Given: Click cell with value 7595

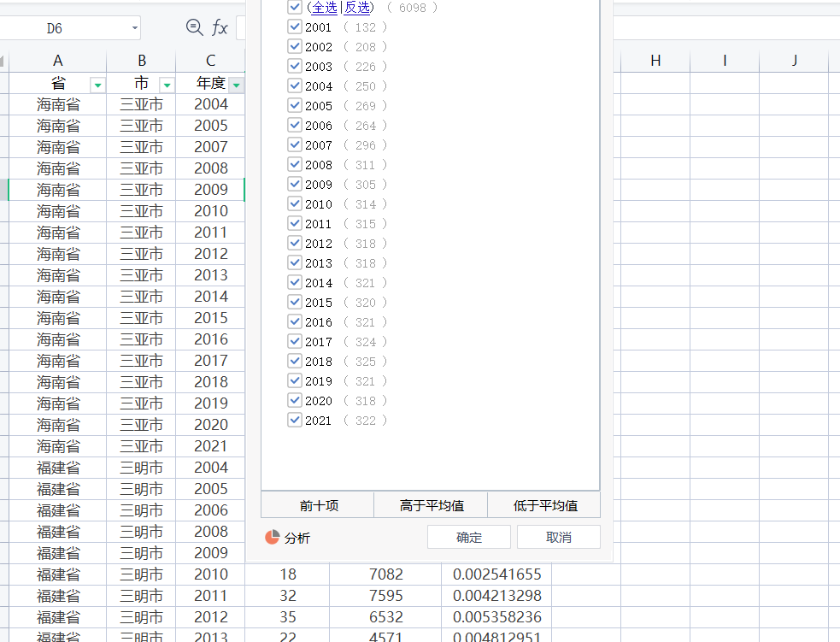Looking at the screenshot, I should [x=385, y=596].
